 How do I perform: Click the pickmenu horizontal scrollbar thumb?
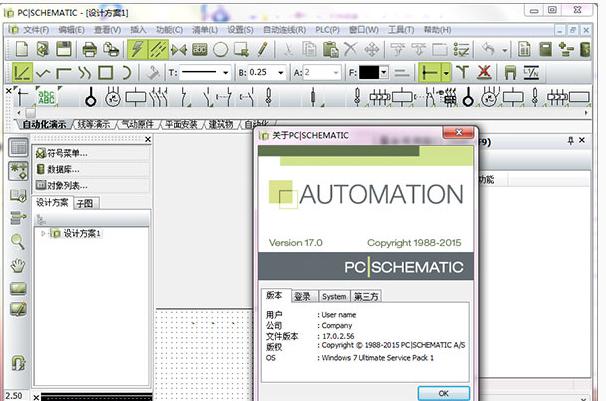pos(31,113)
